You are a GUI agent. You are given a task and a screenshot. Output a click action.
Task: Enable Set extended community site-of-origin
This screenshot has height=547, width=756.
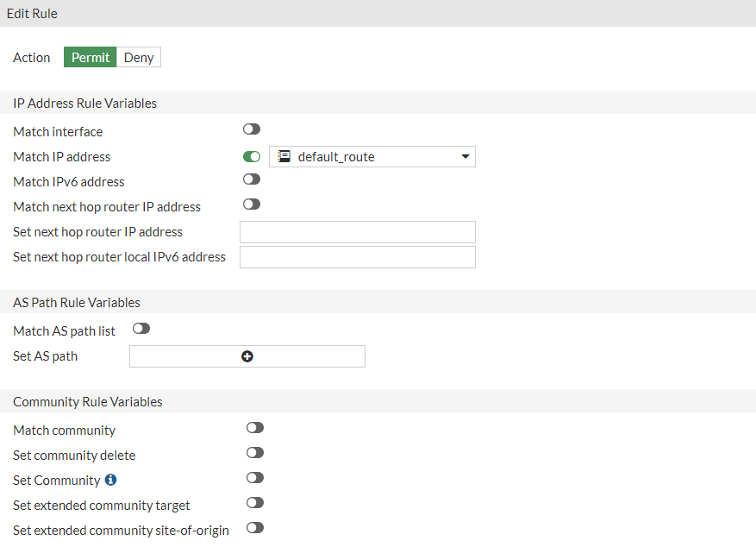[x=254, y=528]
